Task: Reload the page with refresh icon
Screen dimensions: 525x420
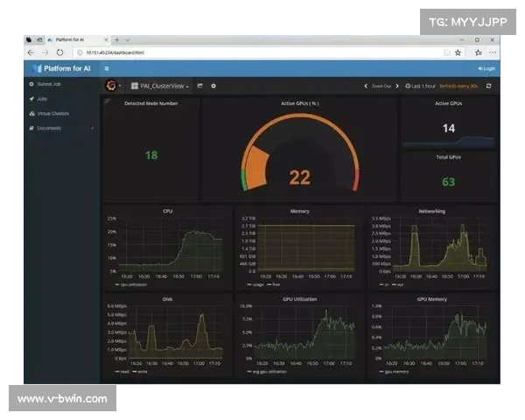Action: pos(59,52)
